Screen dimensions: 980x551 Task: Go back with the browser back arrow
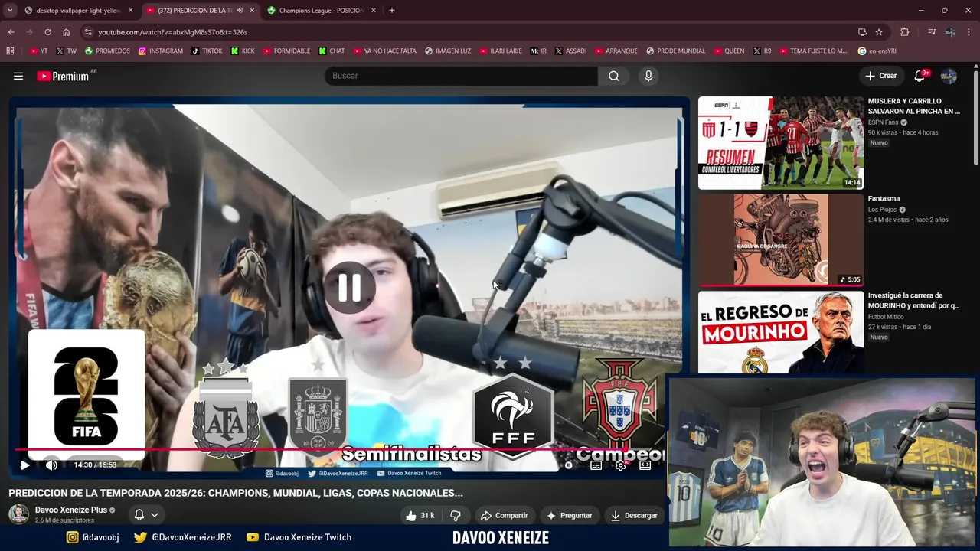coord(11,32)
